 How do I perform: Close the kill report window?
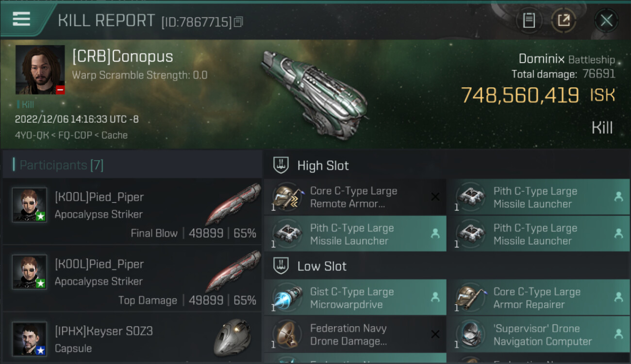tap(606, 20)
